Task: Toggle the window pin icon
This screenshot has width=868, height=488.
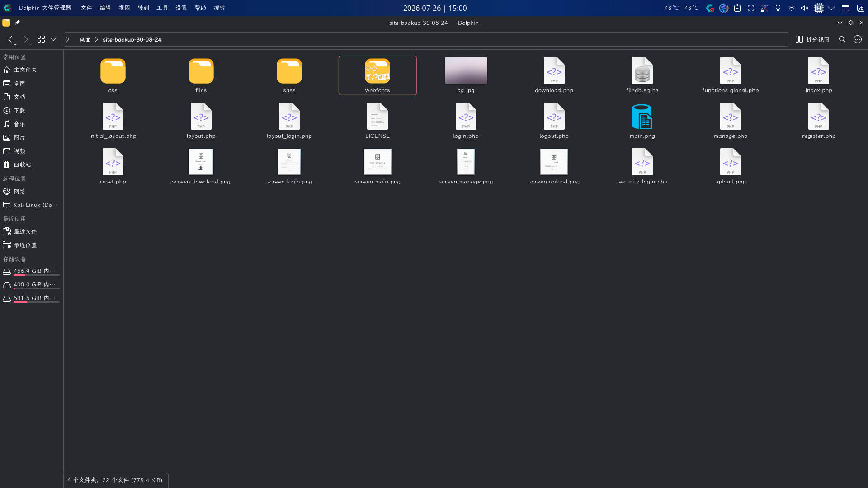Action: 17,23
